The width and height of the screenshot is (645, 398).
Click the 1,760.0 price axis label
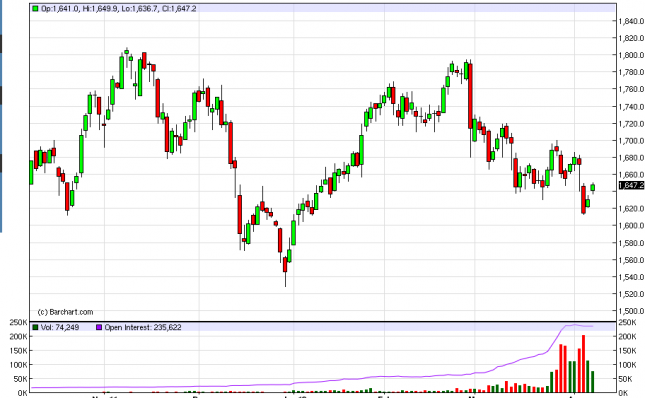coord(631,89)
